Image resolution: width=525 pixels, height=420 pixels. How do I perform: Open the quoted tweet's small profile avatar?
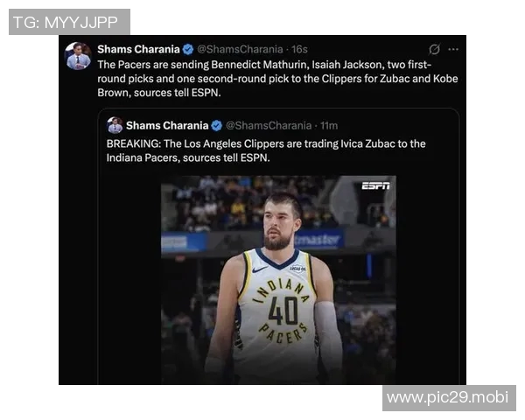[115, 125]
